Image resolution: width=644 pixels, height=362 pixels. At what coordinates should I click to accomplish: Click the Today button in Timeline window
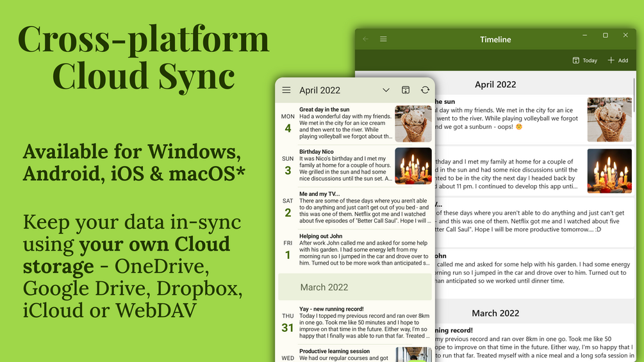[585, 60]
